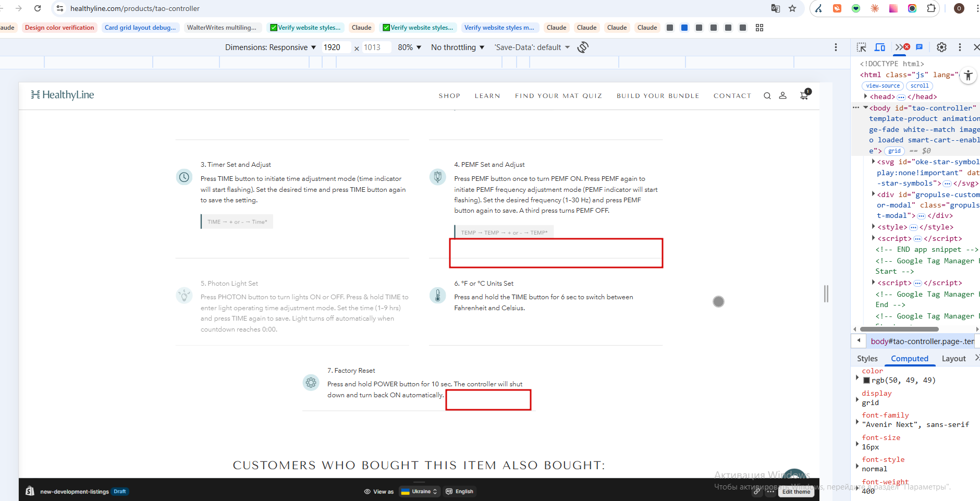The height and width of the screenshot is (501, 980).
Task: Expand the div gropulse-custom modal node
Action: point(874,194)
